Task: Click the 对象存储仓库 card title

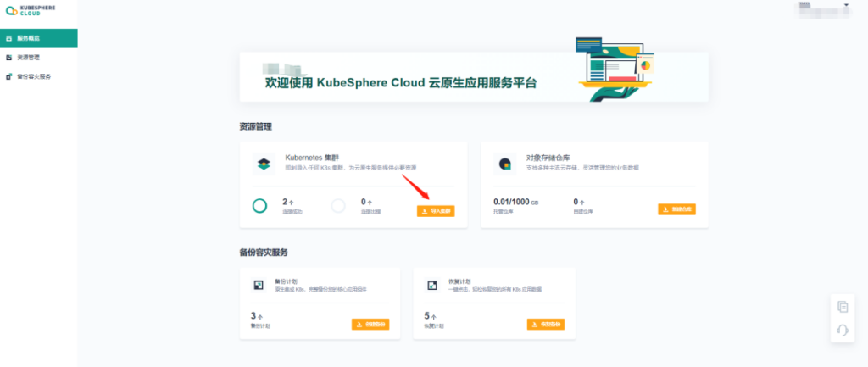Action: (x=550, y=158)
